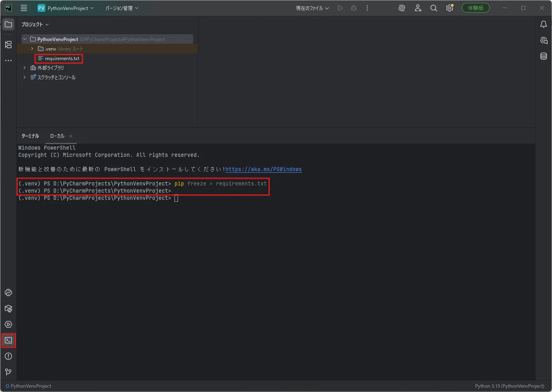Open the Python Packages tool icon

[8, 308]
